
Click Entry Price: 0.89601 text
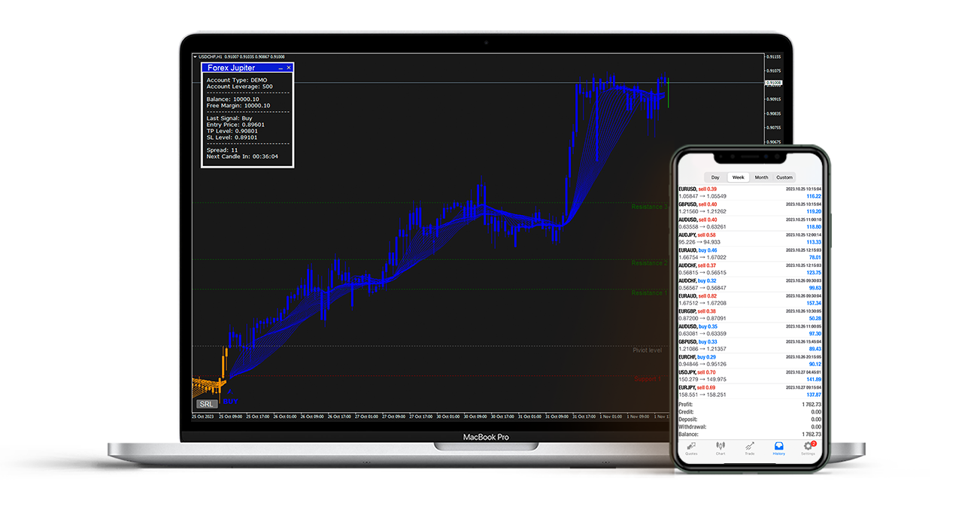[235, 125]
